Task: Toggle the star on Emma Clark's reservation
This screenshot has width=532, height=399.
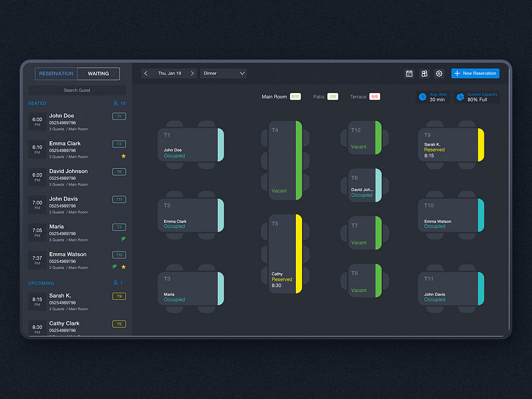Action: tap(124, 156)
